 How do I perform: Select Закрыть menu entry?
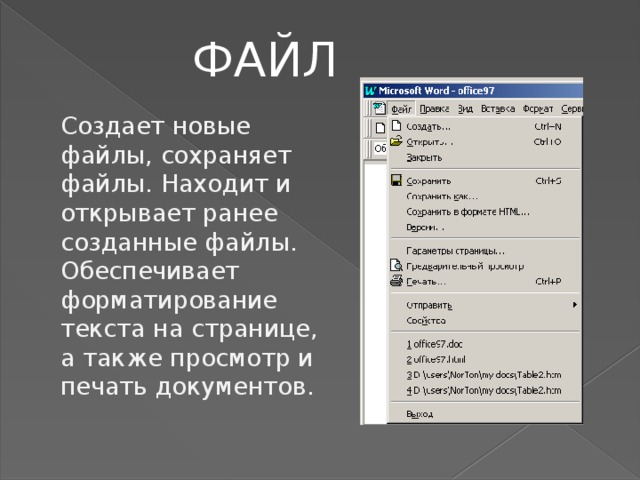coord(484,158)
